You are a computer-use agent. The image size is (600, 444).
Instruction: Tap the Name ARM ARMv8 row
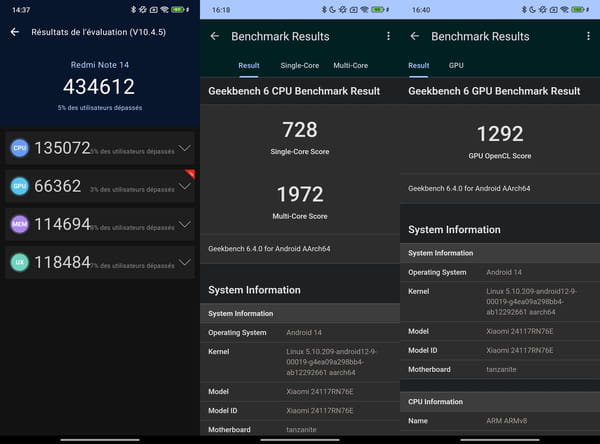pos(500,421)
